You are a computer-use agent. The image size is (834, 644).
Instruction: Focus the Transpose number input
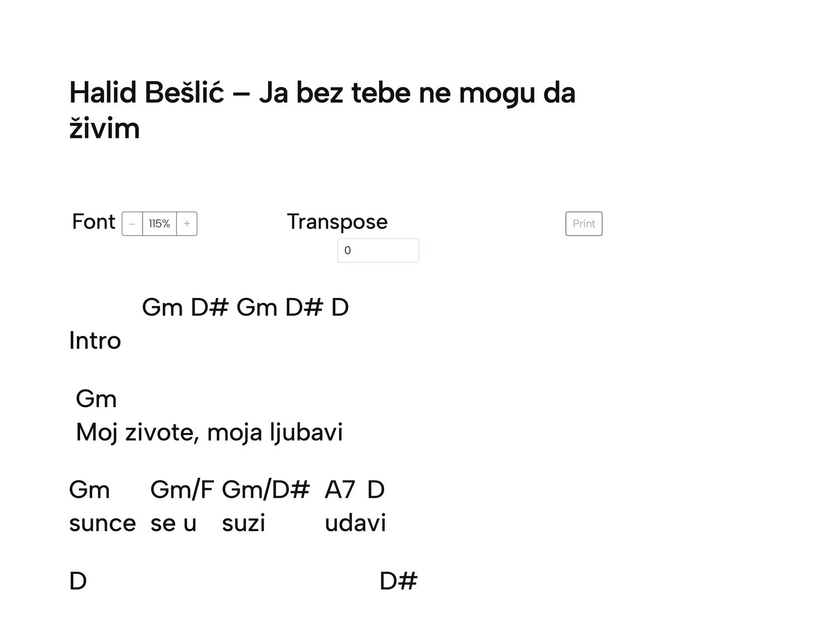(378, 251)
